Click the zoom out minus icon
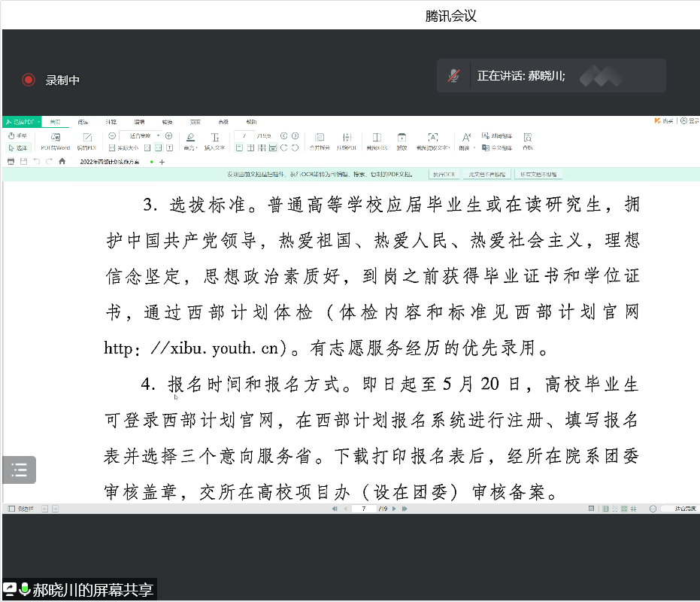Screen dimensions: 700x602 (112, 135)
